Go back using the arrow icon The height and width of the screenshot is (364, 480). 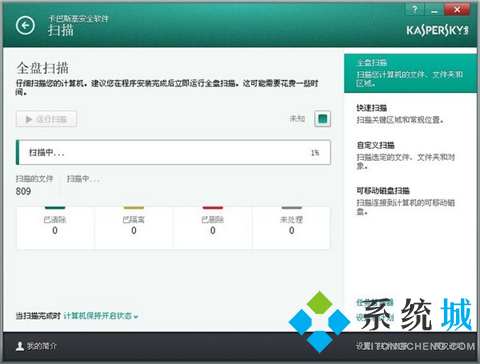coord(25,26)
